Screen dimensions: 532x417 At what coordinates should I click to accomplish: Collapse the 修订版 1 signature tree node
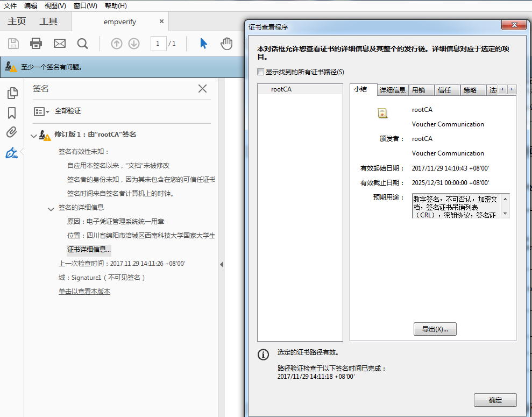pos(34,135)
